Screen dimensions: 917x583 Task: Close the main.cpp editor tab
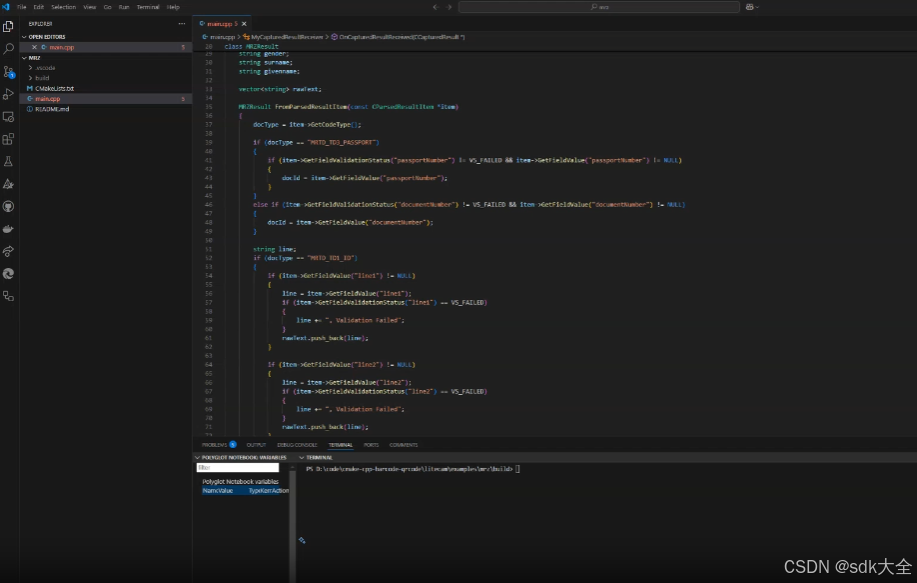click(244, 24)
